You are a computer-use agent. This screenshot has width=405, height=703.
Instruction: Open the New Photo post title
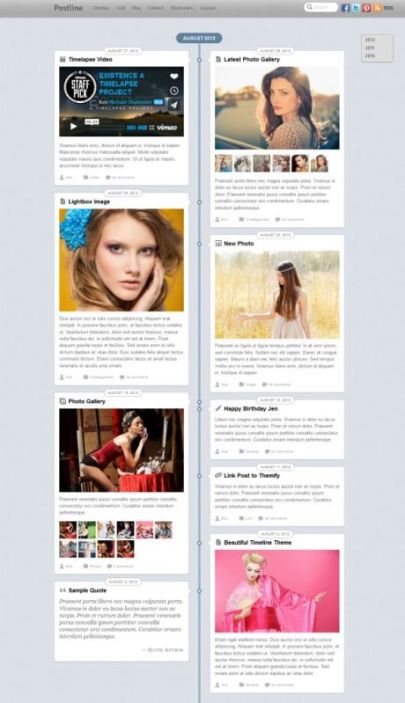[x=239, y=243]
